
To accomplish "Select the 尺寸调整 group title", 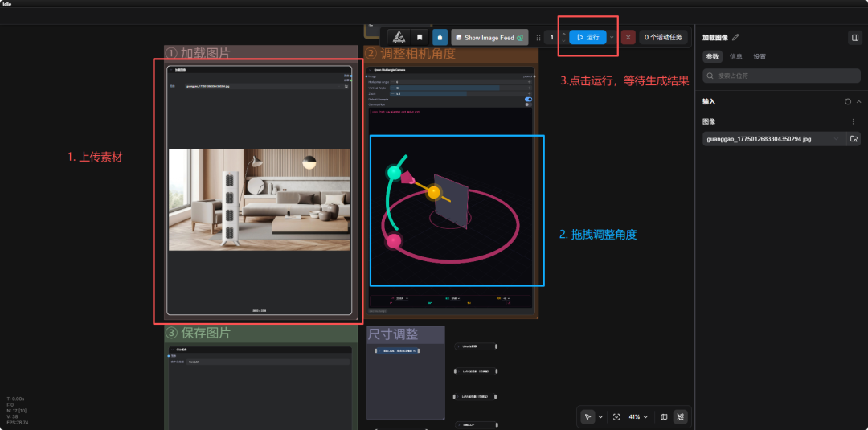I will coord(392,334).
